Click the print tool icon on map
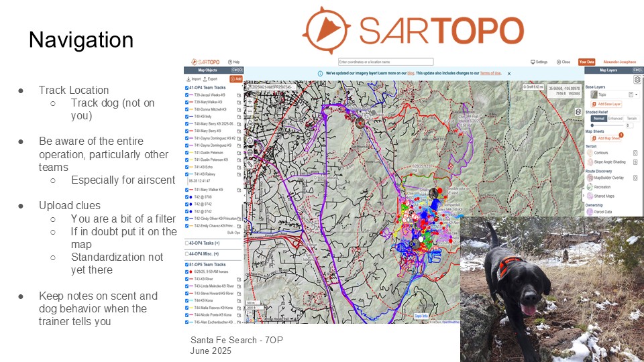 250,153
